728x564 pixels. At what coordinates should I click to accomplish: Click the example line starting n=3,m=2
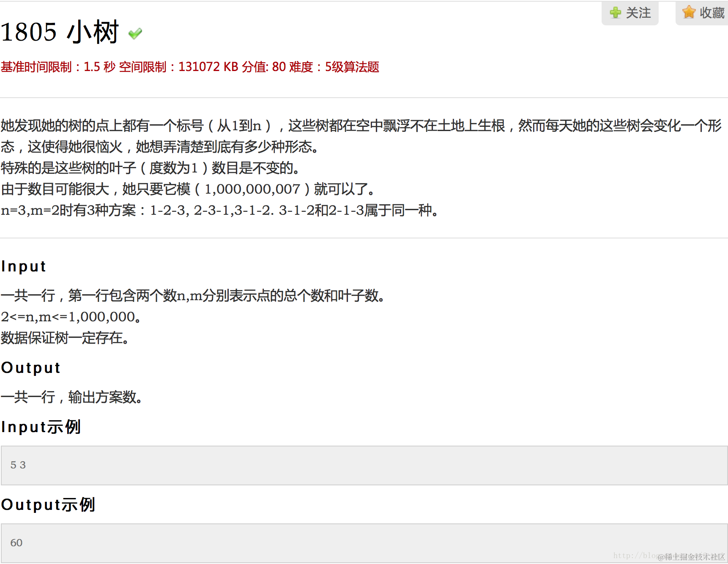click(220, 210)
